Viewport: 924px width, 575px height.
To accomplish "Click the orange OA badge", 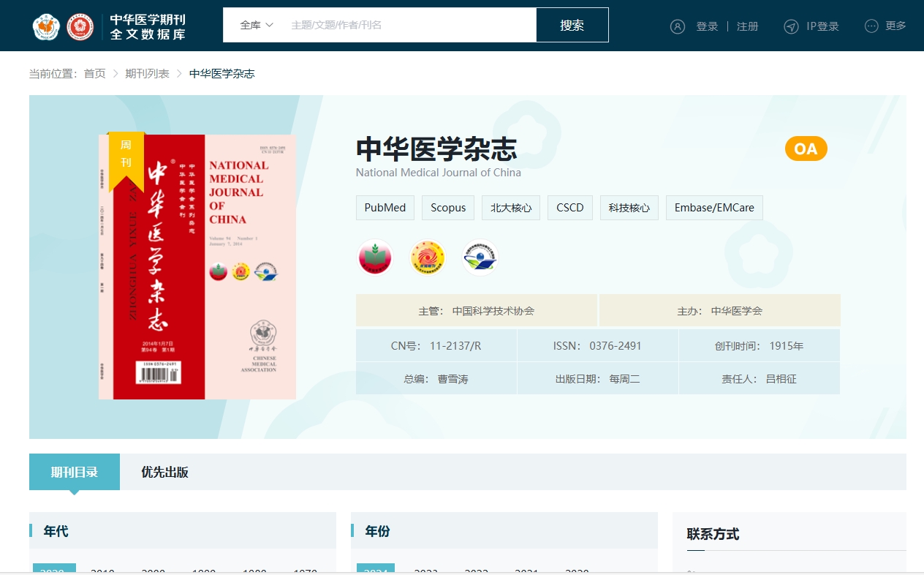I will coord(806,149).
